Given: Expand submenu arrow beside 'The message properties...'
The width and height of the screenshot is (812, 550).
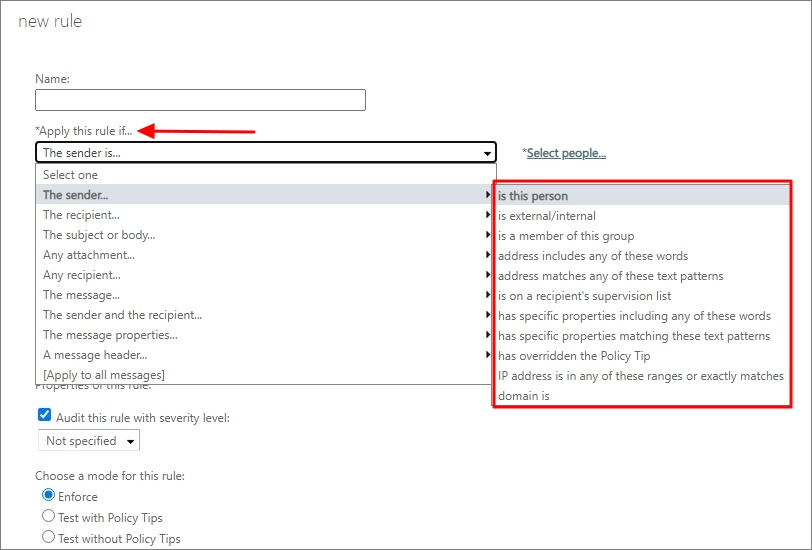Looking at the screenshot, I should tap(487, 335).
